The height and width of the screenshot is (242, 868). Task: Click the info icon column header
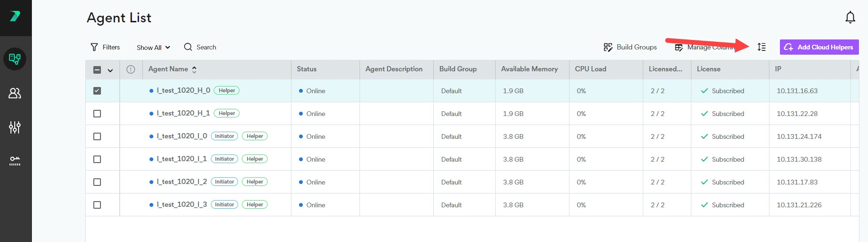click(130, 69)
